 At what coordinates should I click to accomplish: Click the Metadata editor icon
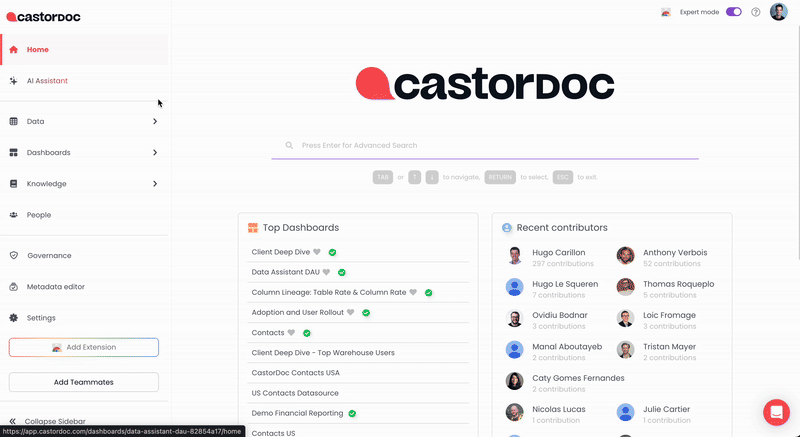[x=14, y=287]
